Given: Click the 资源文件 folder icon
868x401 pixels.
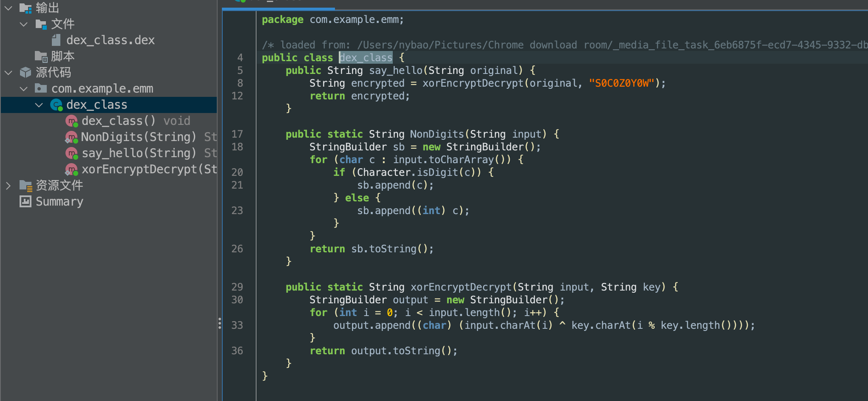Looking at the screenshot, I should [x=26, y=186].
